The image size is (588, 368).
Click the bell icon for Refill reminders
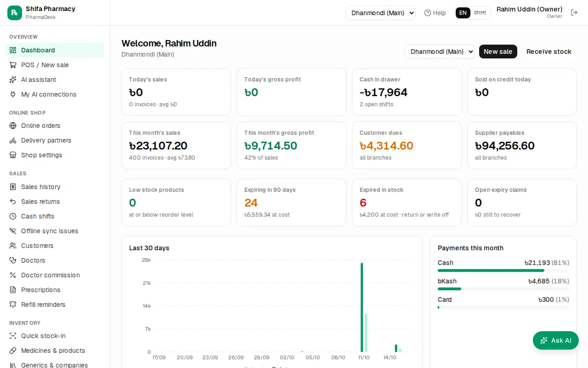pos(13,305)
